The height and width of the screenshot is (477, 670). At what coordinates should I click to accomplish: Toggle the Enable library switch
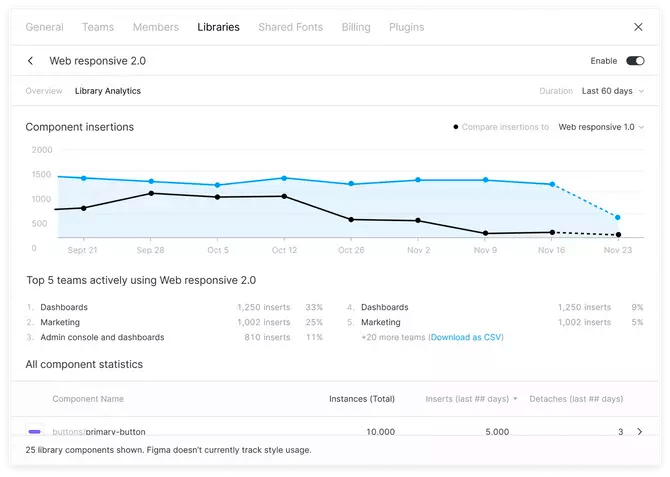click(x=635, y=61)
